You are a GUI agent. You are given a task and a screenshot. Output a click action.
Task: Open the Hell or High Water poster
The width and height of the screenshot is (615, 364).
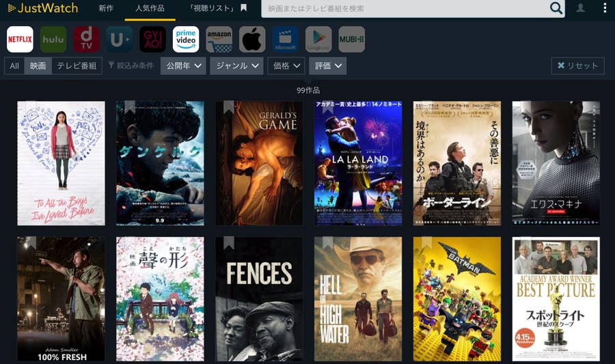pyautogui.click(x=358, y=299)
